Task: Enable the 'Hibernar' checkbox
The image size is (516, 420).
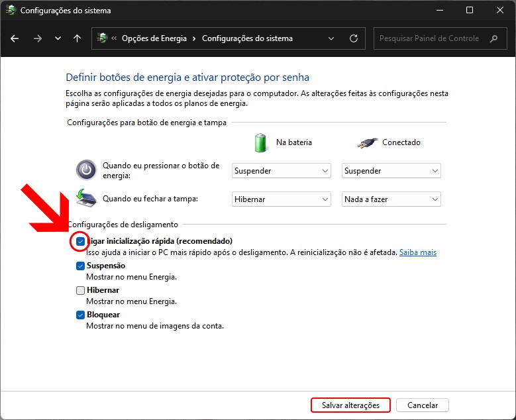Action: (x=80, y=290)
